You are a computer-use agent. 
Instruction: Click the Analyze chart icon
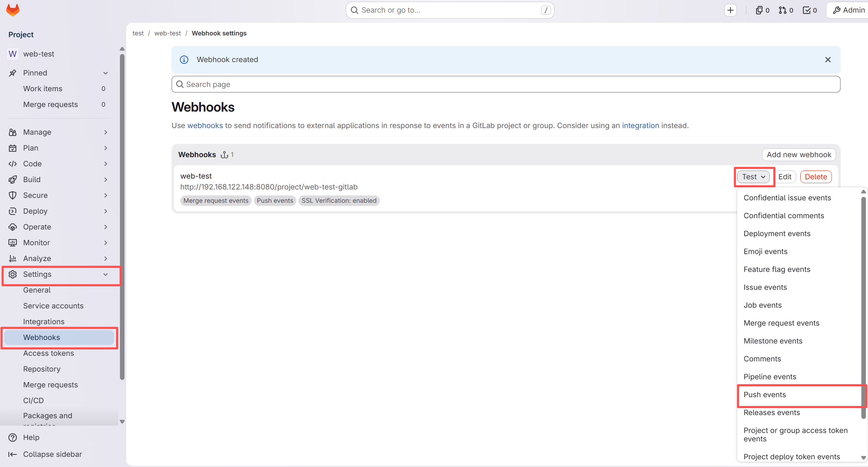point(13,259)
